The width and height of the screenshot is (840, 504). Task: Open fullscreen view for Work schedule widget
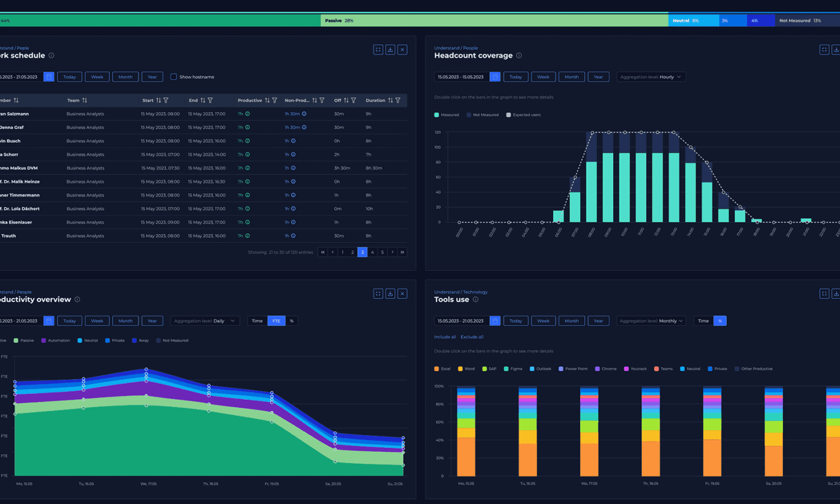[378, 49]
